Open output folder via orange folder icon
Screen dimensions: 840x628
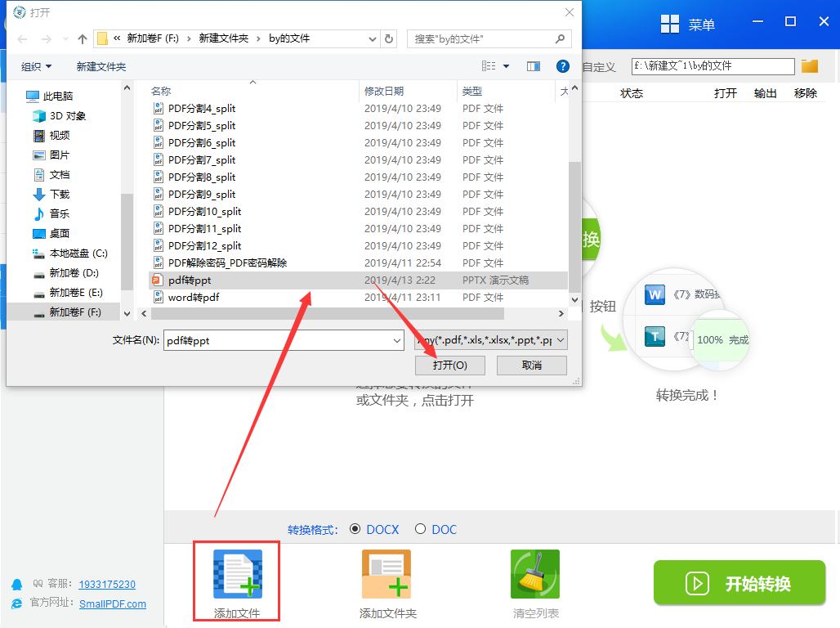(810, 66)
